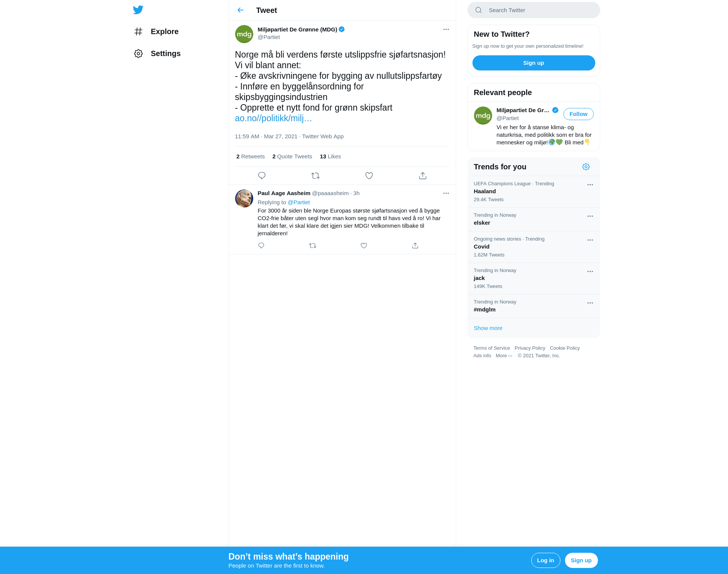Click into the Search Twitter field
The image size is (728, 574).
point(533,10)
